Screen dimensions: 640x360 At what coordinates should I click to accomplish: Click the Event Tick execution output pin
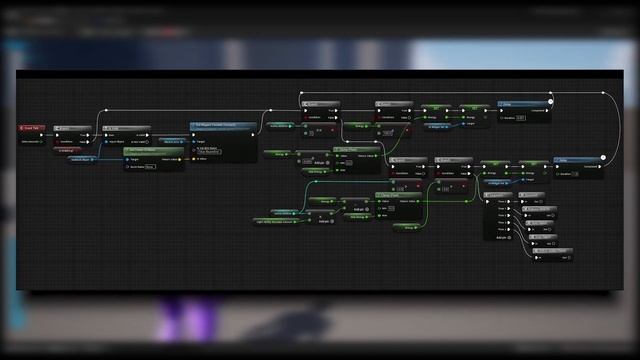(41, 135)
